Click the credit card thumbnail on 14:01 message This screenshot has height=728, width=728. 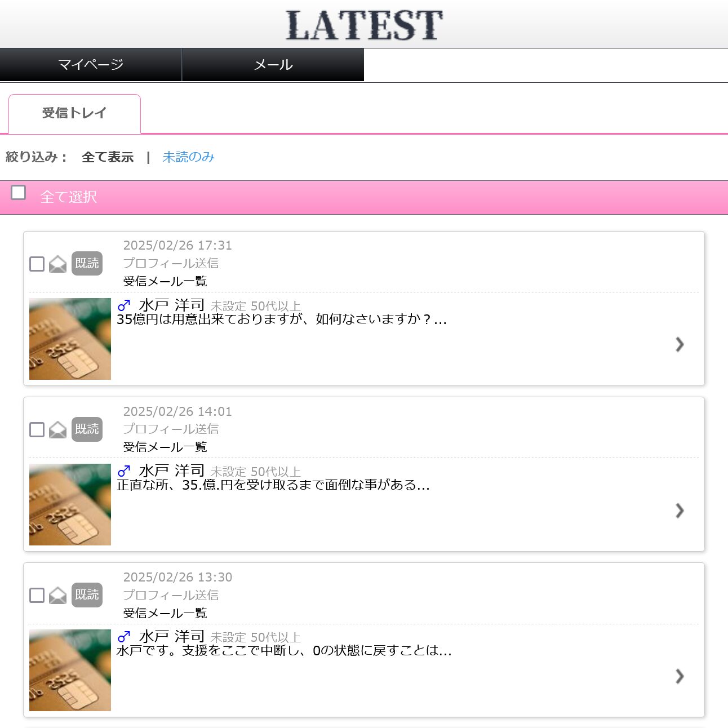click(x=70, y=504)
